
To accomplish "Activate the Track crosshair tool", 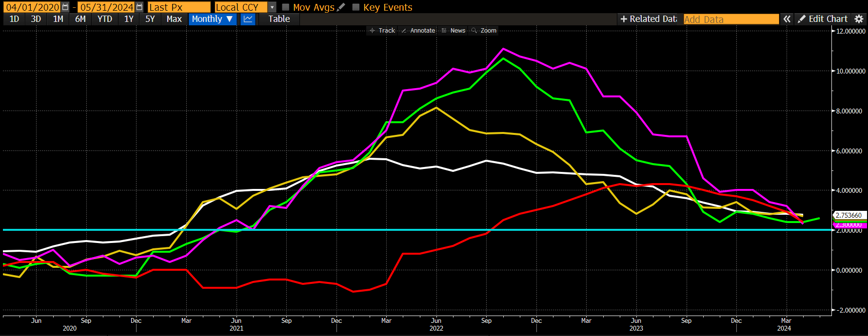I will tap(382, 31).
